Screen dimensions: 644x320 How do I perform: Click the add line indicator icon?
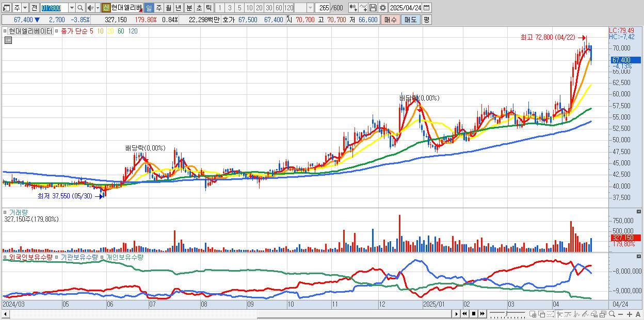tap(363, 8)
